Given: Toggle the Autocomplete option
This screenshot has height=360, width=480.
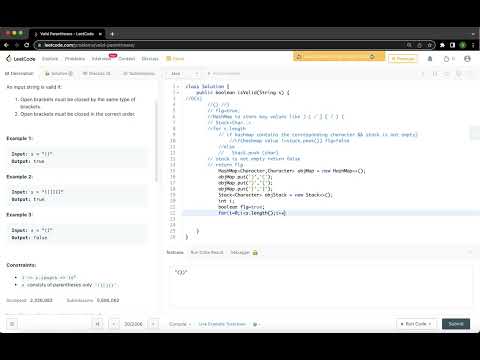Looking at the screenshot, I should tap(224, 73).
